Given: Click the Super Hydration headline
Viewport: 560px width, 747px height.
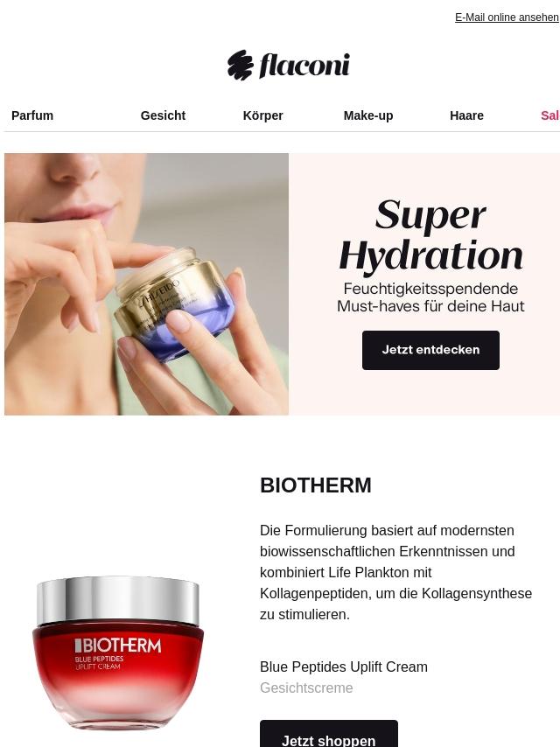Looking at the screenshot, I should click(x=430, y=235).
